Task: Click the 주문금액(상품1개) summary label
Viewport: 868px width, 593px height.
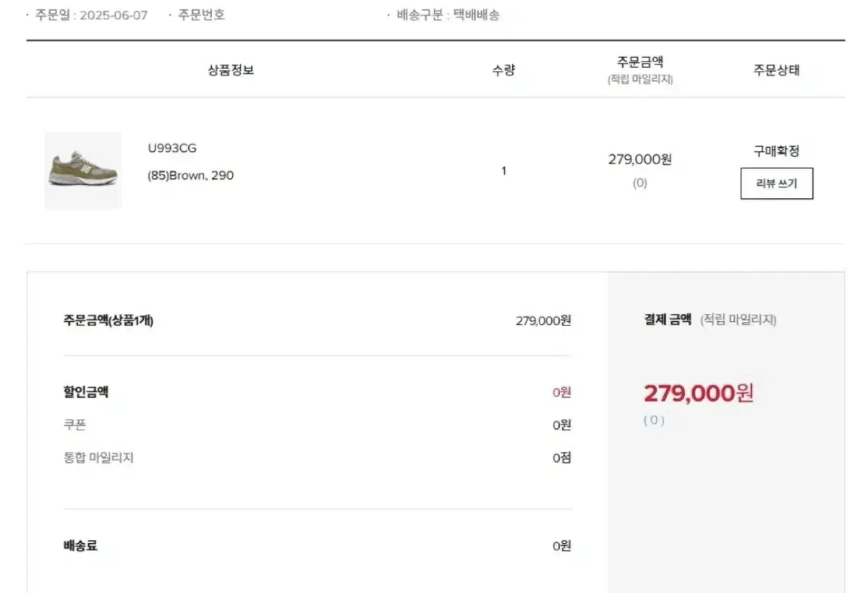Action: 109,320
